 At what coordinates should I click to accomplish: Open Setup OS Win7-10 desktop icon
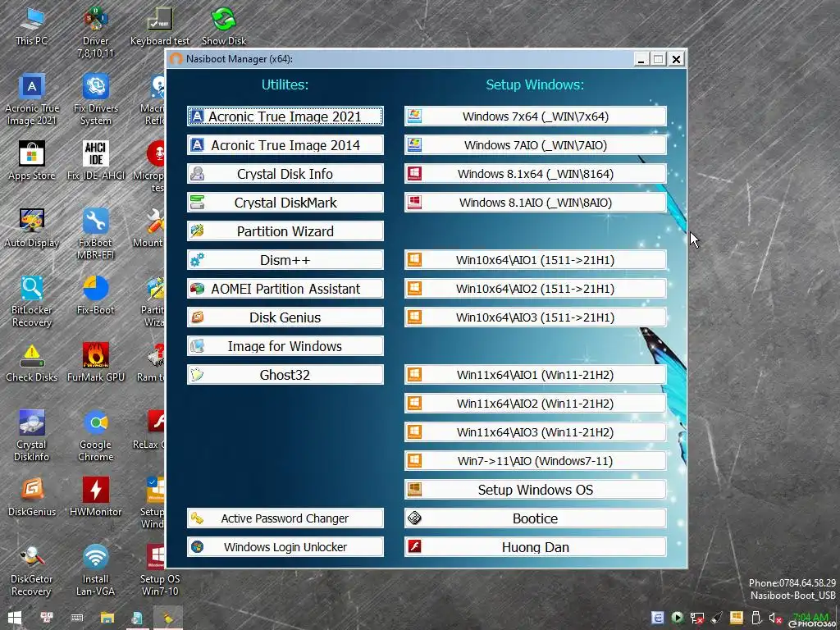(x=160, y=571)
